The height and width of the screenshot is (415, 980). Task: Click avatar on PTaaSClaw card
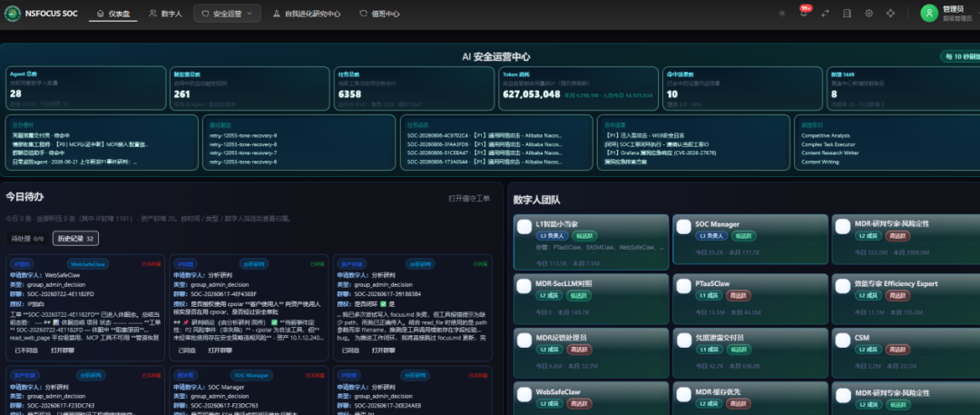tap(684, 286)
